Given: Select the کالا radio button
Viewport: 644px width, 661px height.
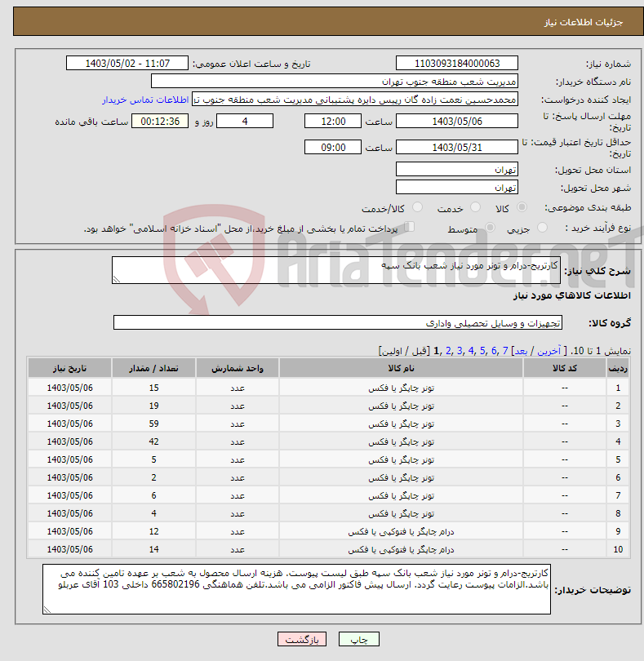Looking at the screenshot, I should click(x=522, y=207).
